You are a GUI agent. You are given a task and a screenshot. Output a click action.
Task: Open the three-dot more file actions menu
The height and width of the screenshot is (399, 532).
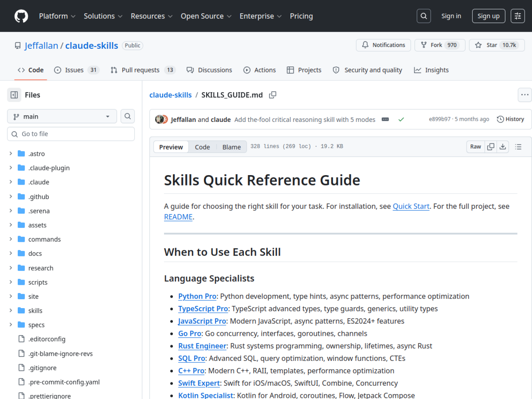[525, 95]
